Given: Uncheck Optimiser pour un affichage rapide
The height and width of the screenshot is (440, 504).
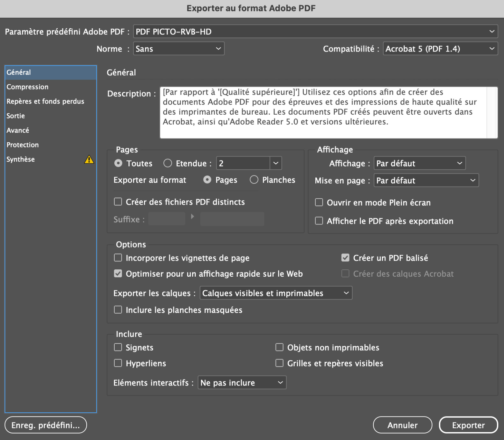Looking at the screenshot, I should [118, 273].
